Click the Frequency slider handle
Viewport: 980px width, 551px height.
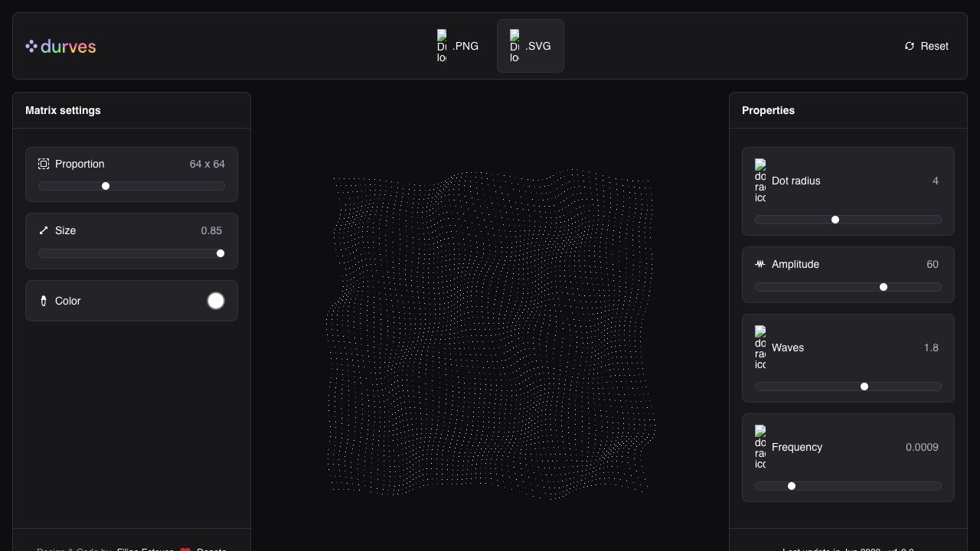pos(792,486)
